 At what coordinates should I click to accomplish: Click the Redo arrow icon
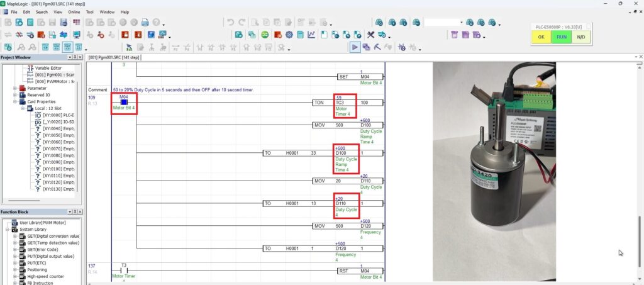click(x=242, y=23)
